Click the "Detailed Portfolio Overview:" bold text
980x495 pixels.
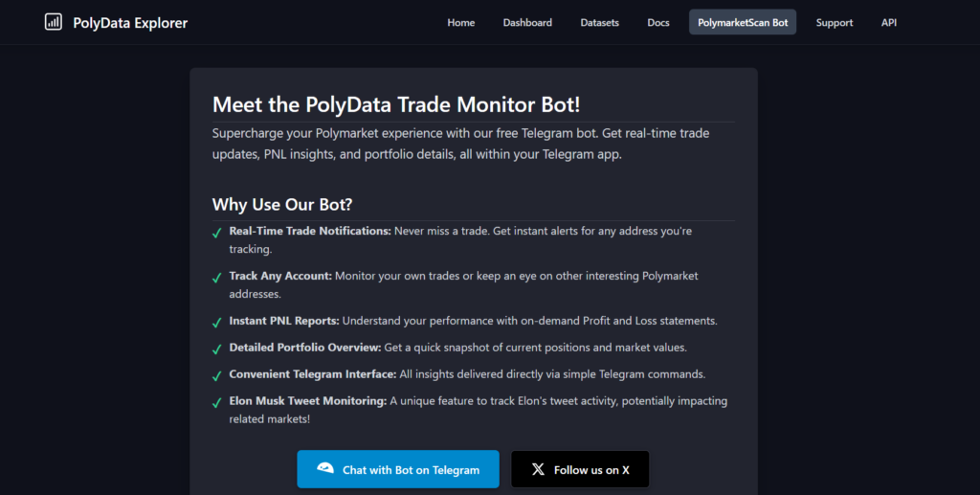point(305,348)
